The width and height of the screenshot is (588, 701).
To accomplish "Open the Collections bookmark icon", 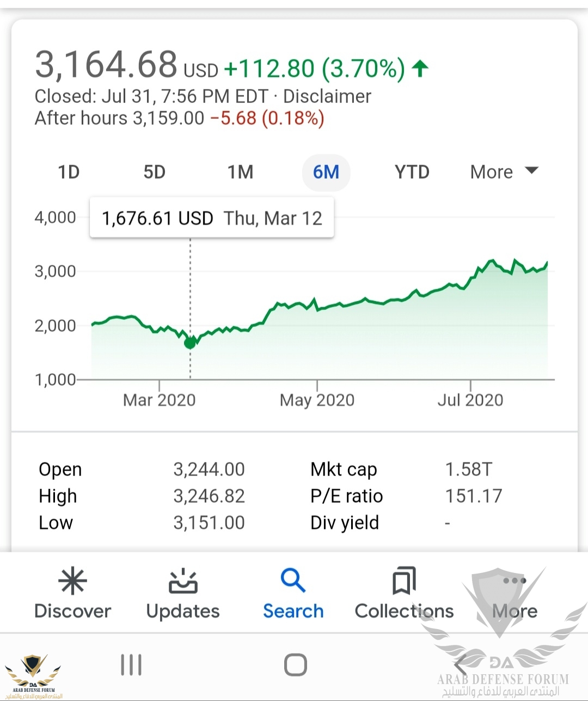I will point(404,581).
